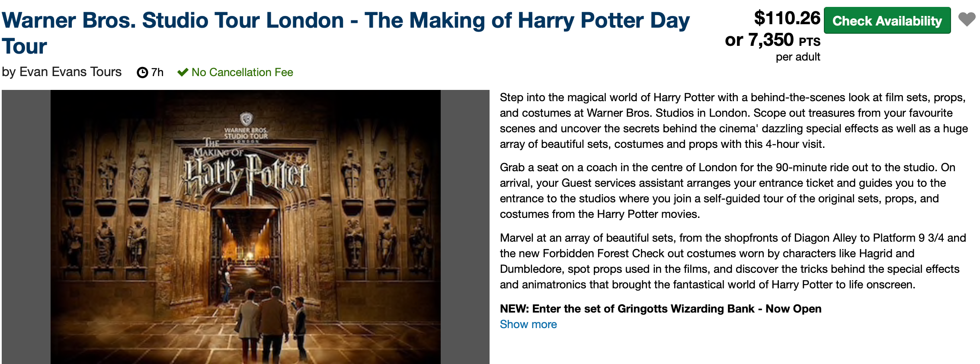Click the clock duration icon
The width and height of the screenshot is (980, 364).
(142, 73)
